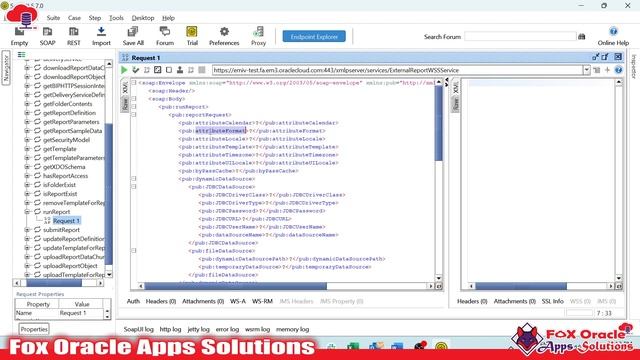640x360 pixels.
Task: Open the Desktop menu
Action: 143,18
